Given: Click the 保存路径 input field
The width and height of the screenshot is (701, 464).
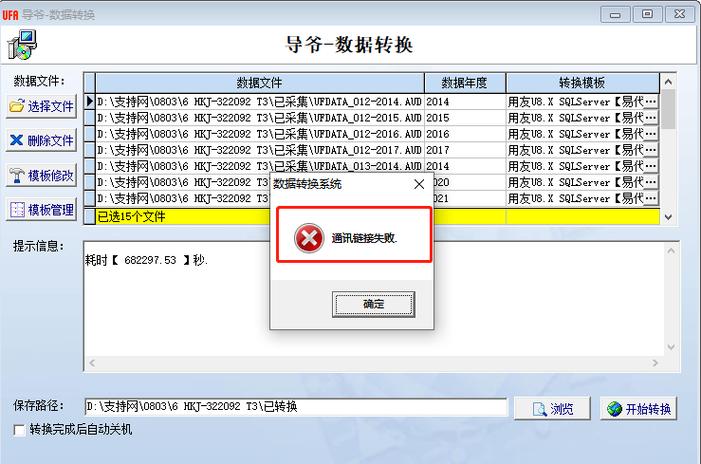Looking at the screenshot, I should click(x=296, y=407).
